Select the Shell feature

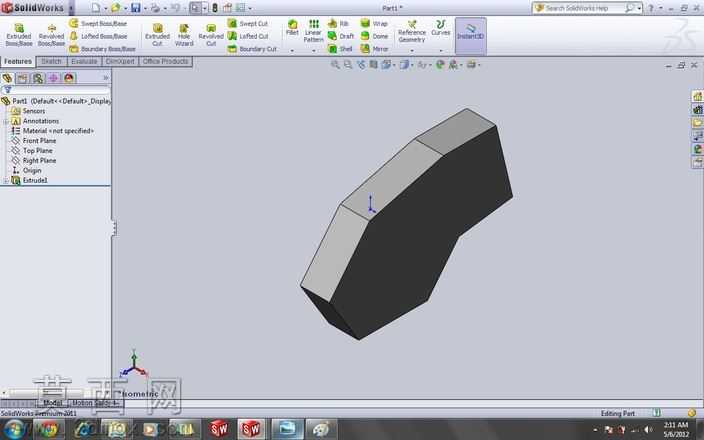[x=340, y=48]
